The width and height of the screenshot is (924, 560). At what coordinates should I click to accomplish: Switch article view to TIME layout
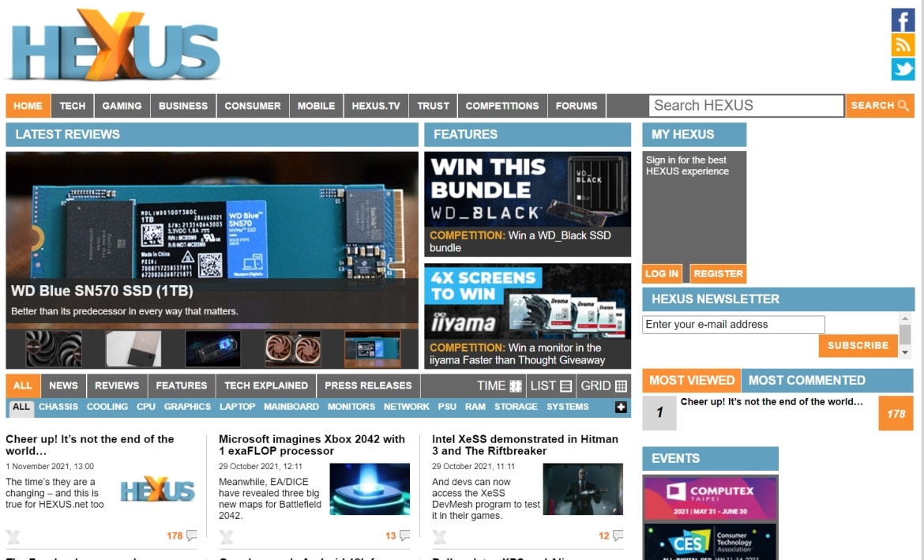[x=500, y=385]
